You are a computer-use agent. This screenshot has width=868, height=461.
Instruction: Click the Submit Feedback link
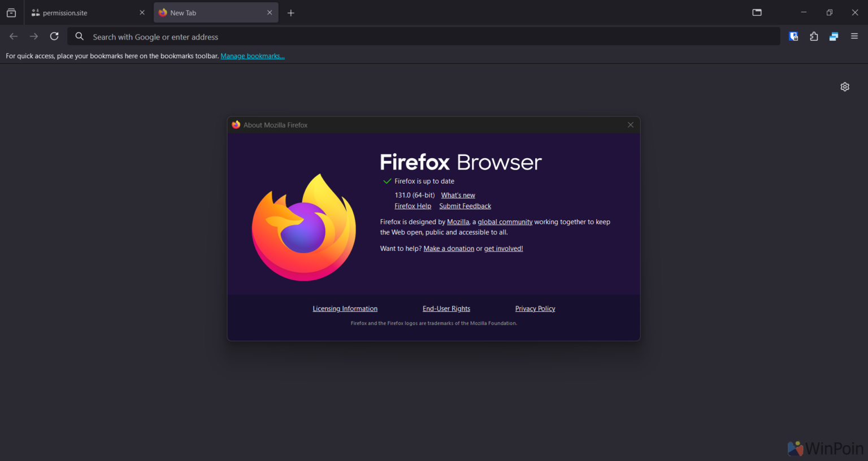click(x=465, y=206)
